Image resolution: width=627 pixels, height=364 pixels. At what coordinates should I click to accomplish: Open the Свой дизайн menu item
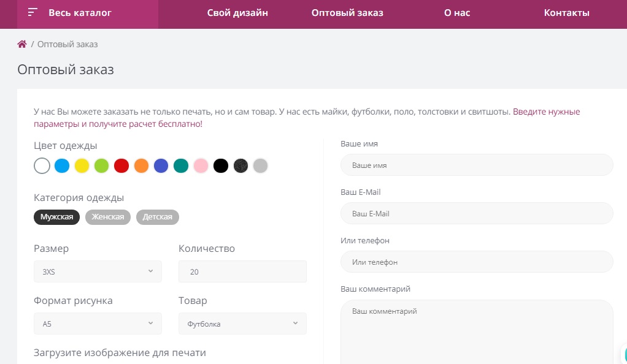pos(237,13)
